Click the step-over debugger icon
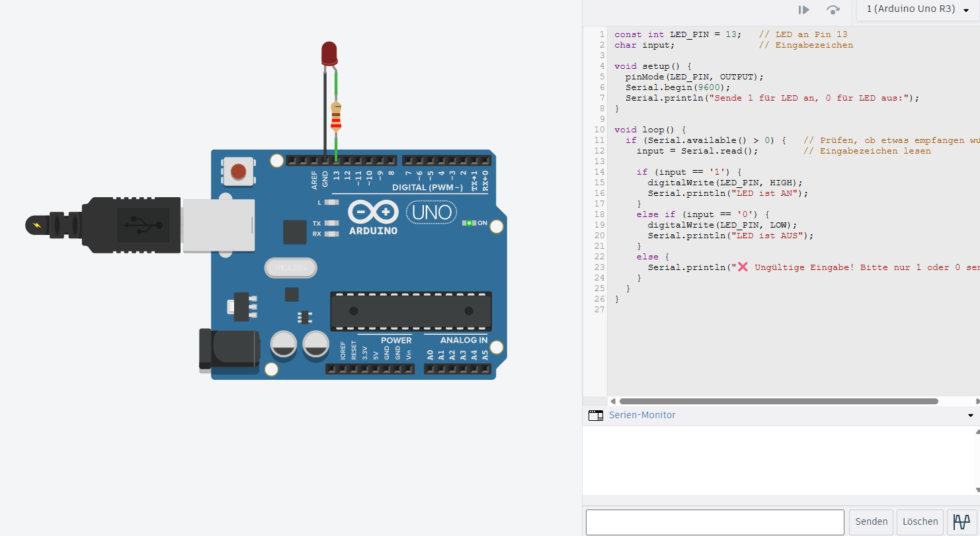The height and width of the screenshot is (536, 980). pos(833,10)
